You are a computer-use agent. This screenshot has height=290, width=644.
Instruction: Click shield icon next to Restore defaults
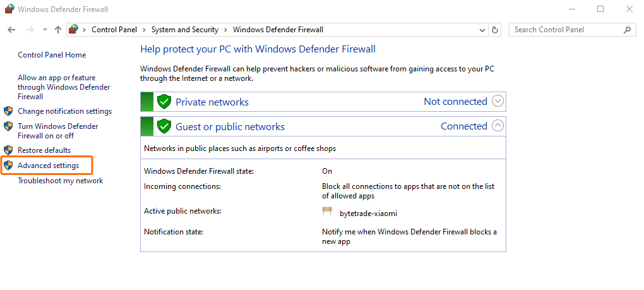click(x=8, y=150)
